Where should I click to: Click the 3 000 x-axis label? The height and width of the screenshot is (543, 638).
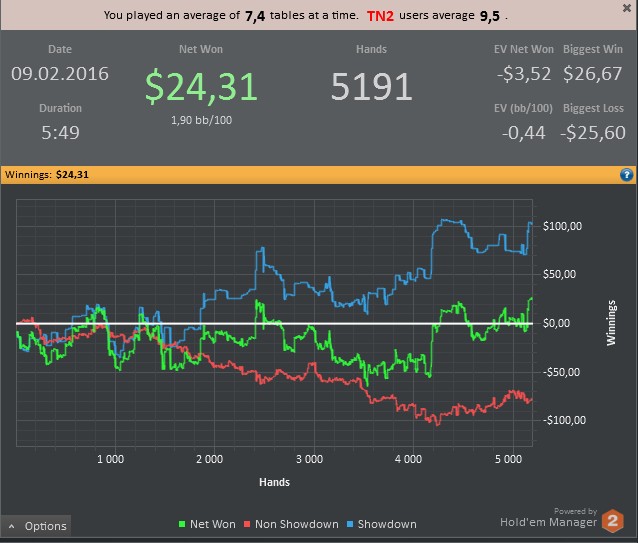click(309, 460)
